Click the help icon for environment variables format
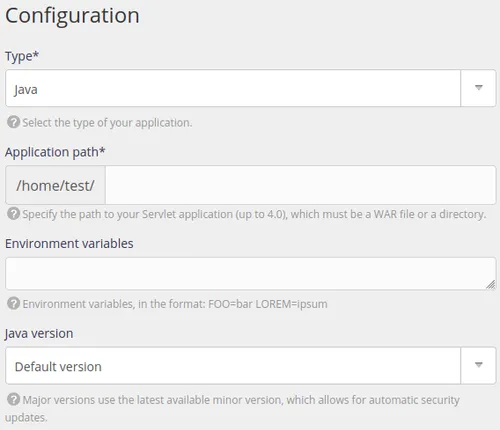Viewport: 500px width, 430px height. click(x=13, y=303)
